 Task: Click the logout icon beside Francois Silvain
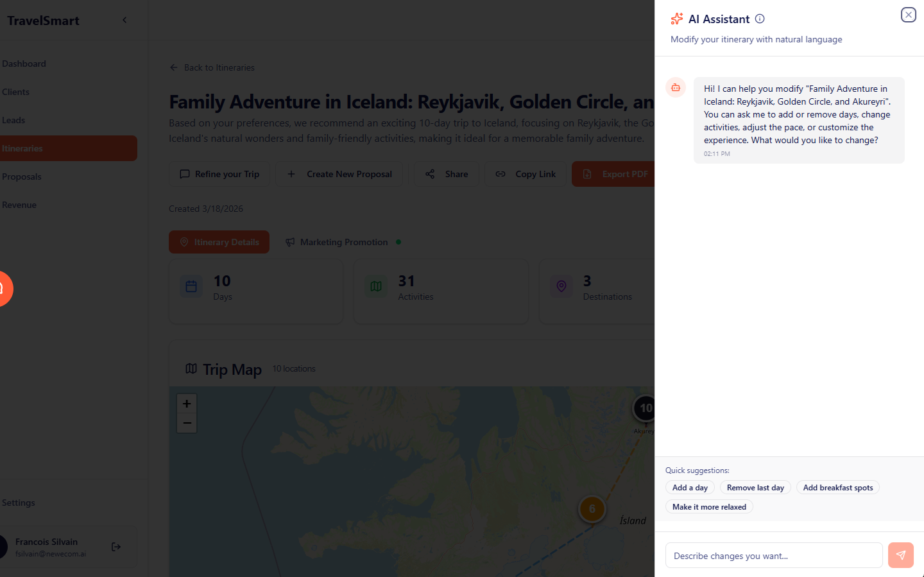point(116,547)
